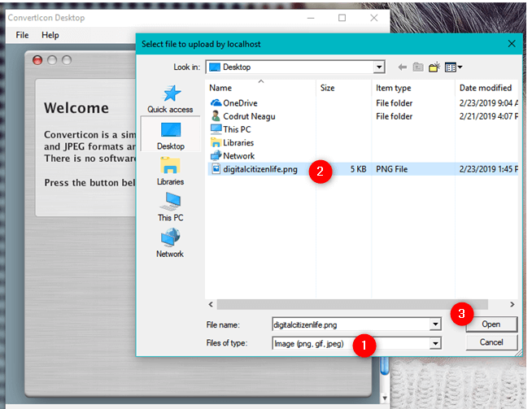Viewport: 532px width, 409px height.
Task: Click the Back arrow toolbar icon
Action: click(402, 67)
